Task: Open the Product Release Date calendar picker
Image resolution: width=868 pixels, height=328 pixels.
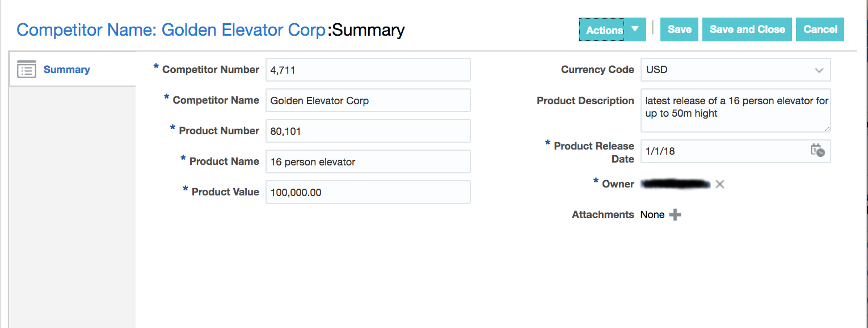Action: click(x=818, y=151)
